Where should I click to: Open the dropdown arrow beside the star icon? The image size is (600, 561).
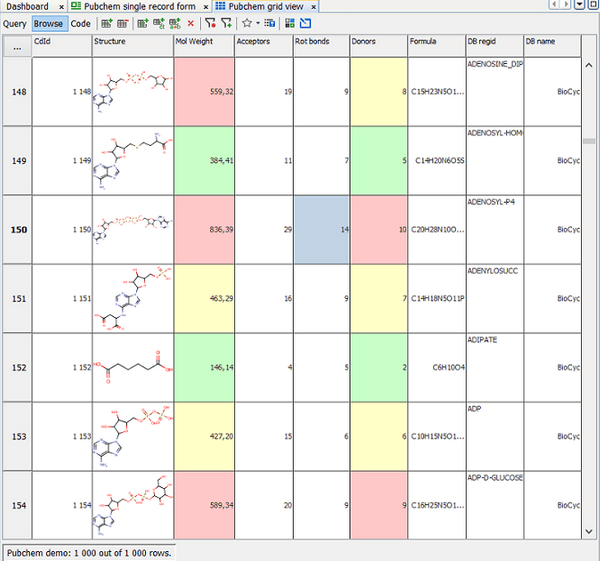click(257, 23)
